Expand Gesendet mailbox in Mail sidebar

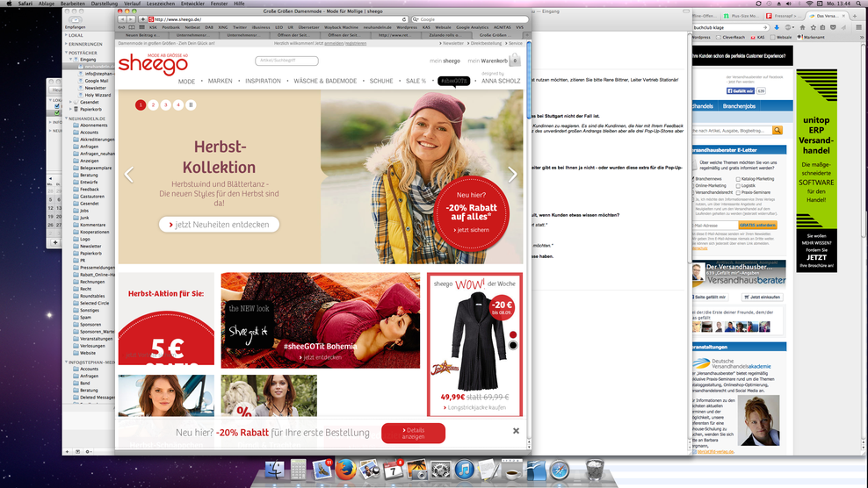coord(71,102)
